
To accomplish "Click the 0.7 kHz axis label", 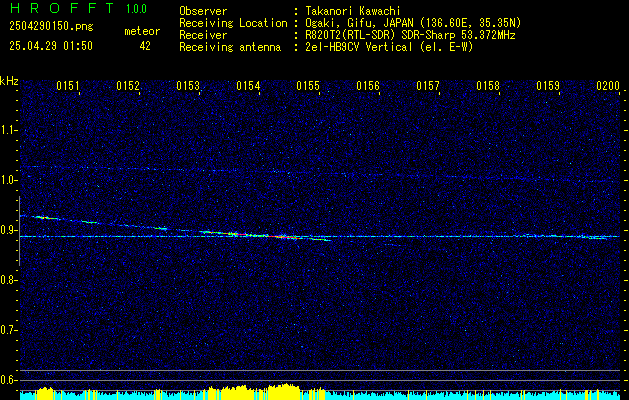I will point(8,330).
